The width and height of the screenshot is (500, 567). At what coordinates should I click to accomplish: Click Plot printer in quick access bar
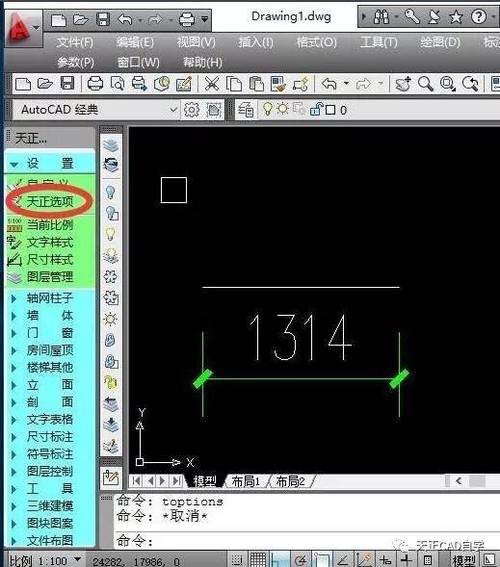coord(187,19)
